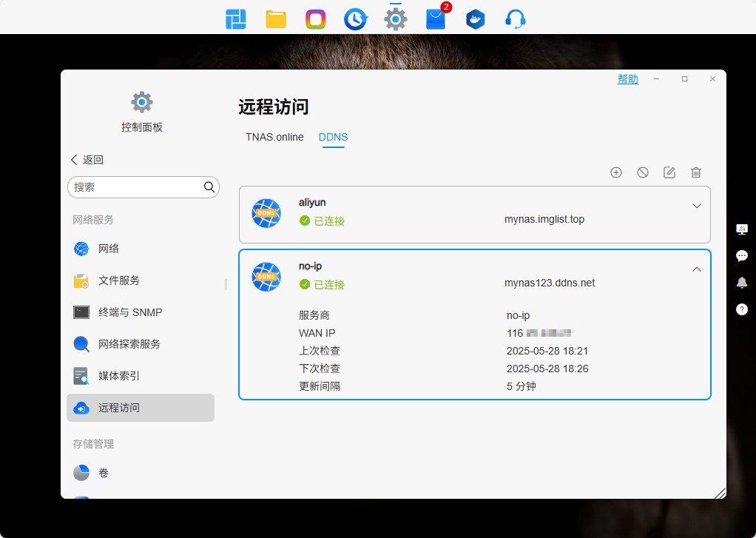
Task: Open the chat bubble icon on the right edge
Action: pos(742,256)
